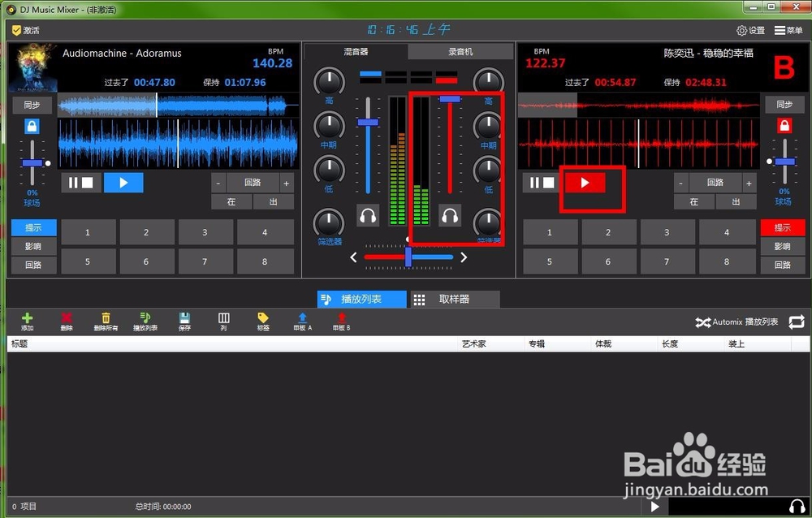Trigger deck A cue pad 1
This screenshot has height=518, width=812.
(x=88, y=232)
